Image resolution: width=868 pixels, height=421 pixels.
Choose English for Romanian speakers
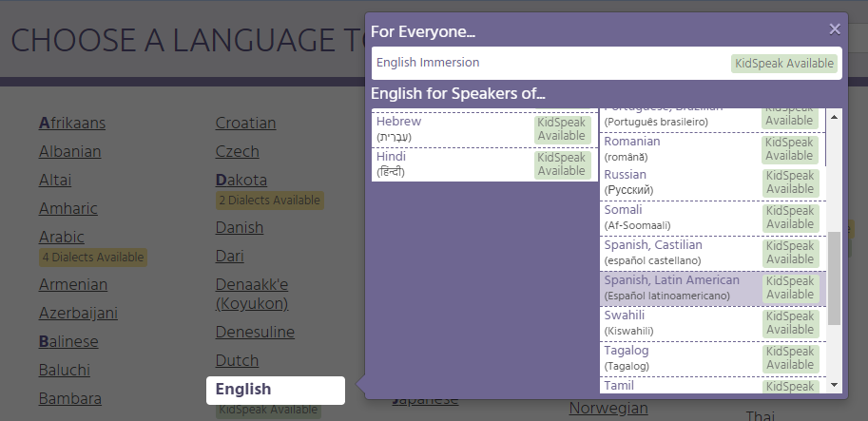click(x=712, y=149)
